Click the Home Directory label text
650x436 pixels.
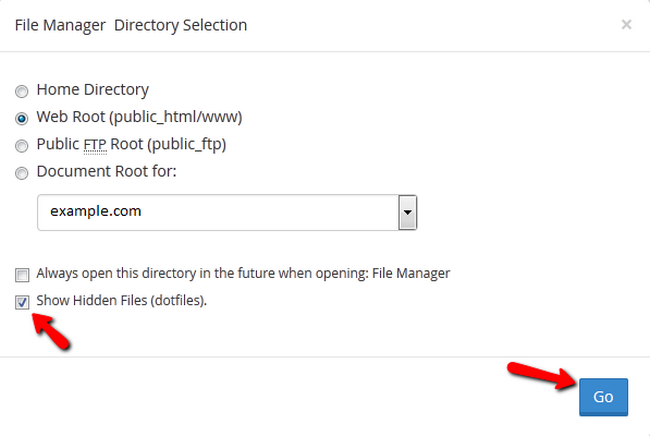click(x=92, y=90)
